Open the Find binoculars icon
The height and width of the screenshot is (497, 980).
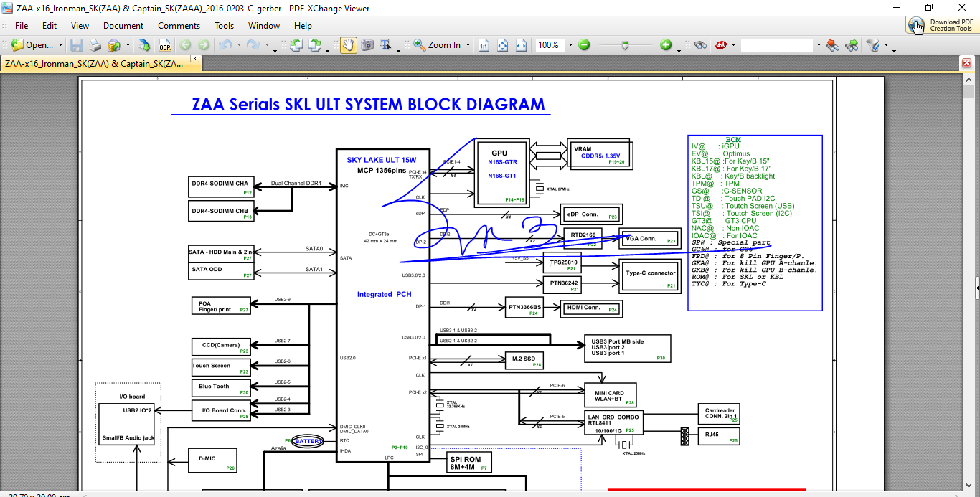pos(700,44)
